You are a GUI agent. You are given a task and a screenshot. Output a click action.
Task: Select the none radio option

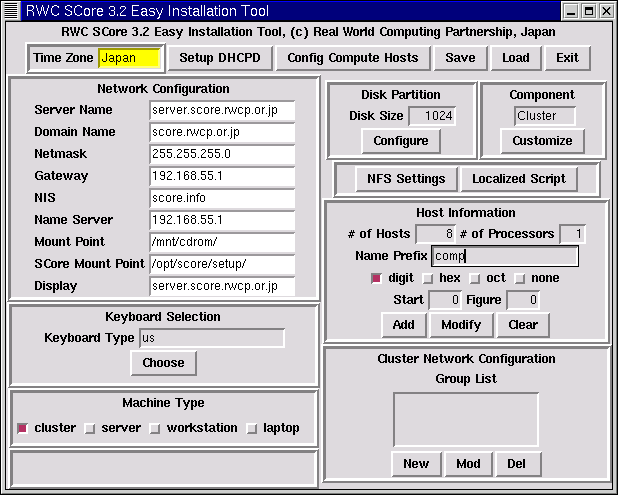[520, 279]
